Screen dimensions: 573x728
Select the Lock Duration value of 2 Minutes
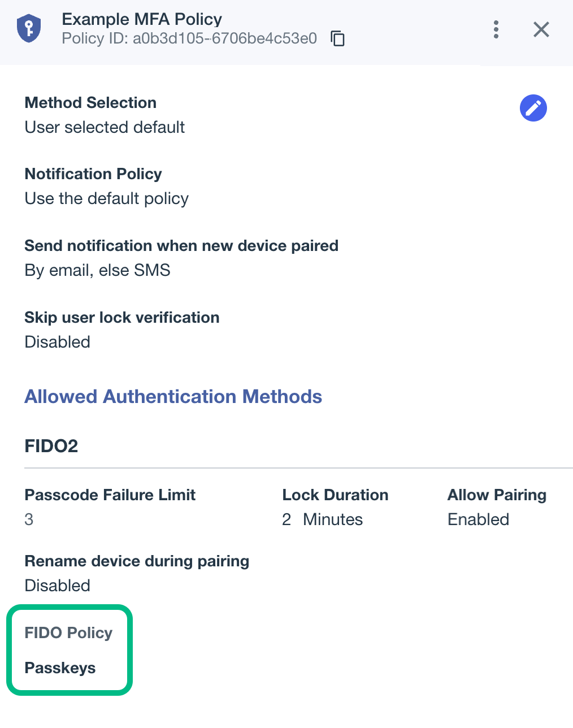[x=322, y=519]
